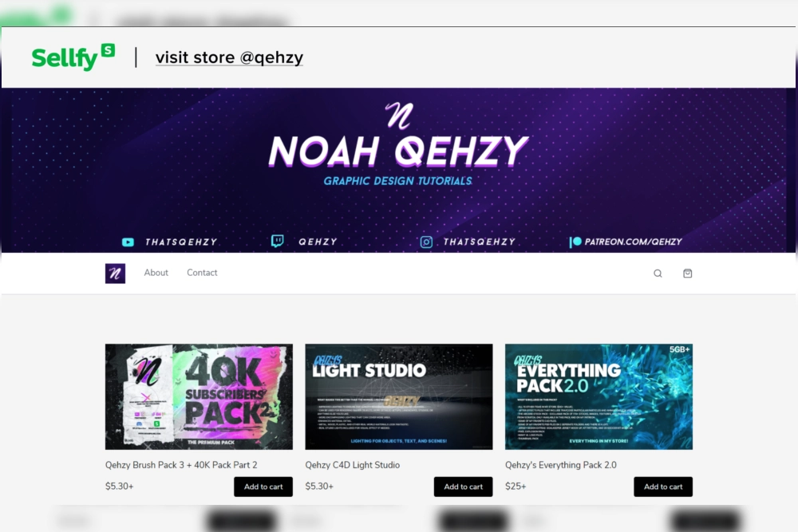Open the shopping cart icon
The image size is (798, 532).
[687, 273]
